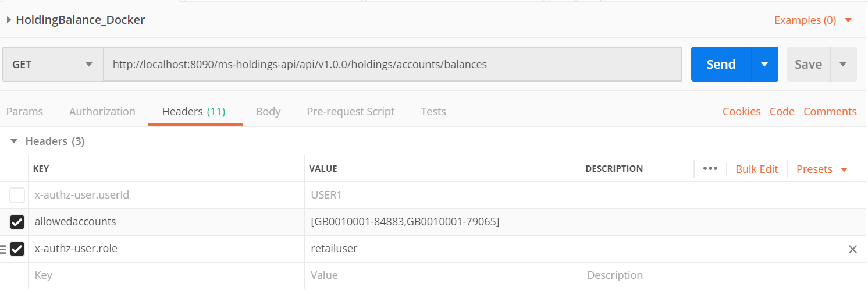Screen dimensions: 868x294
Task: Expand the HoldingBalance_Docker request details
Action: [9, 20]
